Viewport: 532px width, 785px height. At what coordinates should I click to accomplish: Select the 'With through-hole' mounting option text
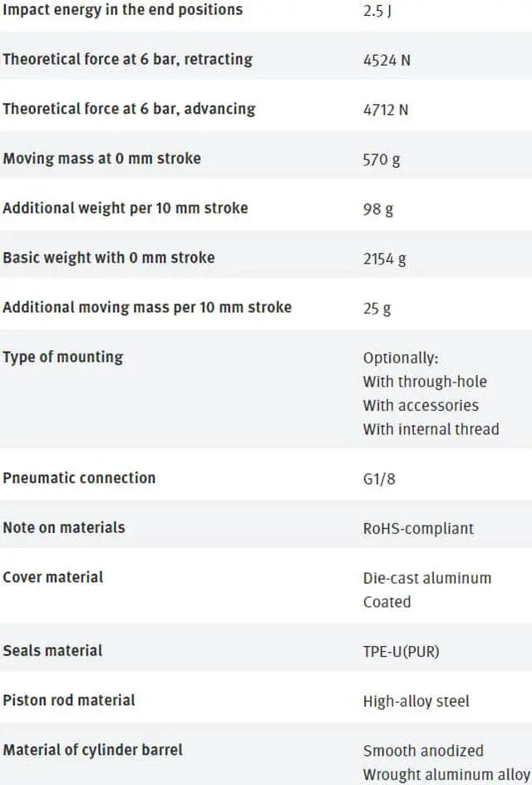coord(425,382)
